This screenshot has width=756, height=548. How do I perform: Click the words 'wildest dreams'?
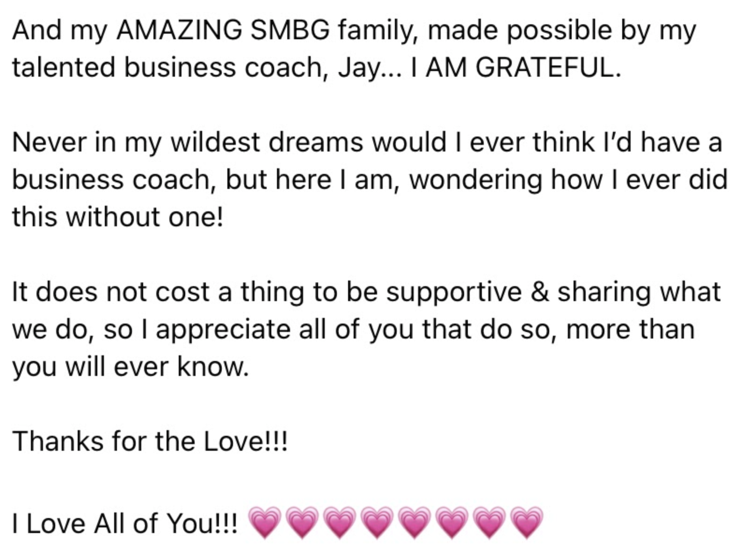coord(267,142)
